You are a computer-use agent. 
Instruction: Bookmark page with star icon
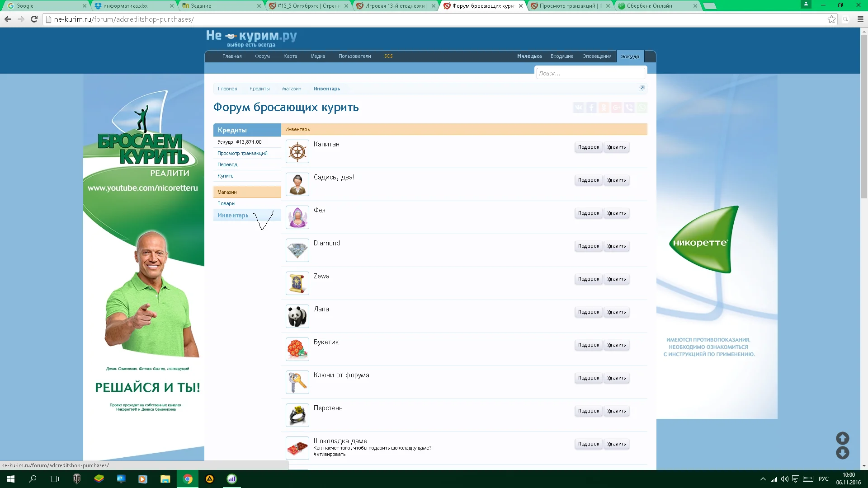(831, 19)
